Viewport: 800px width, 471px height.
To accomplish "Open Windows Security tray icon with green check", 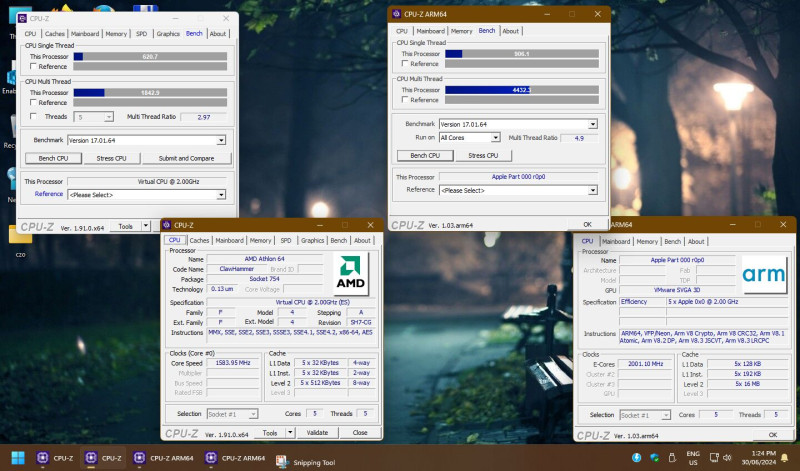I will (654, 458).
